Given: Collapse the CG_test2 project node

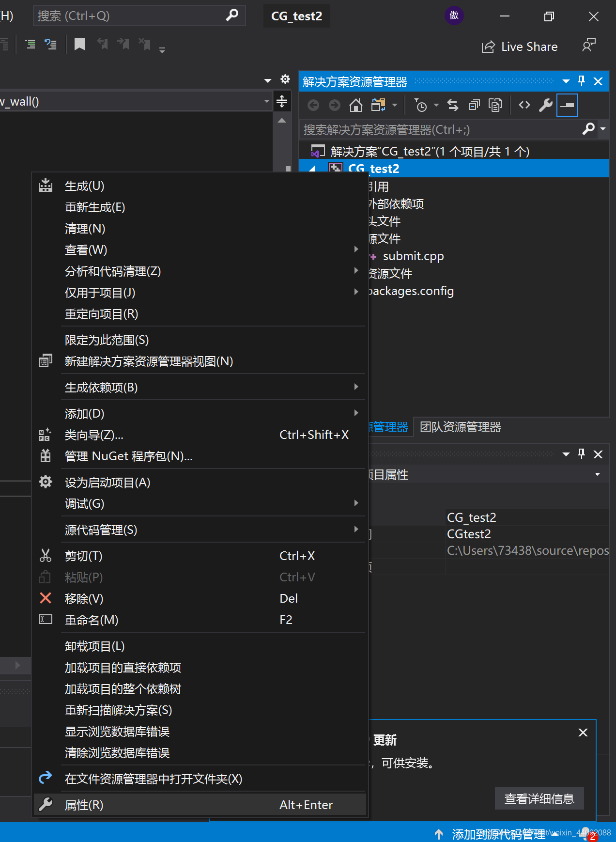Looking at the screenshot, I should 312,169.
